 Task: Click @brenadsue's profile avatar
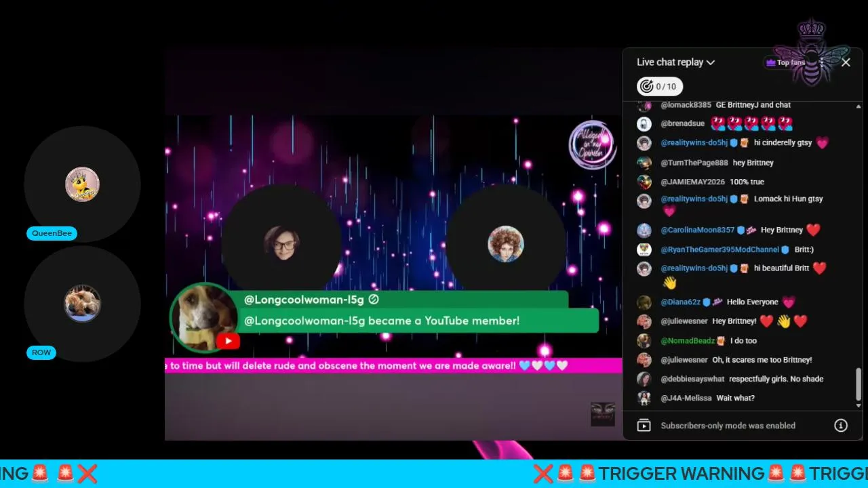coord(644,124)
